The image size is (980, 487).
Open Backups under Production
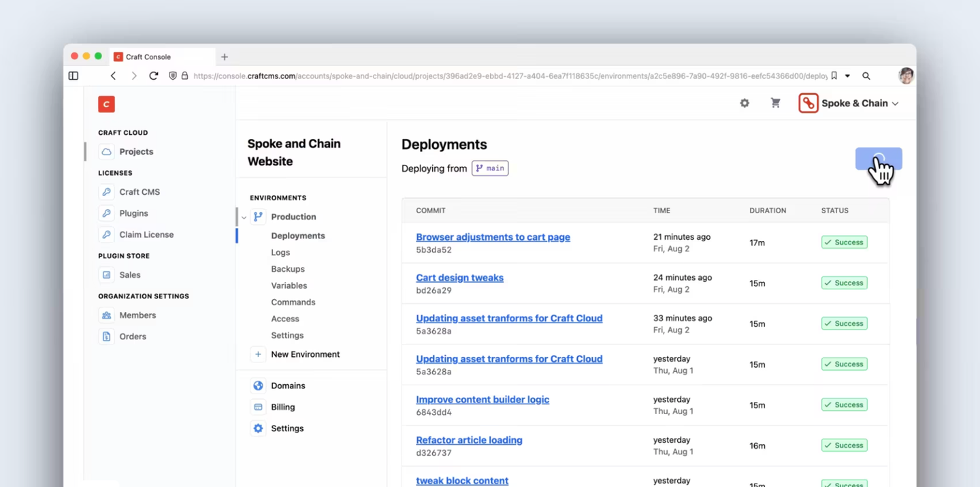pos(288,269)
